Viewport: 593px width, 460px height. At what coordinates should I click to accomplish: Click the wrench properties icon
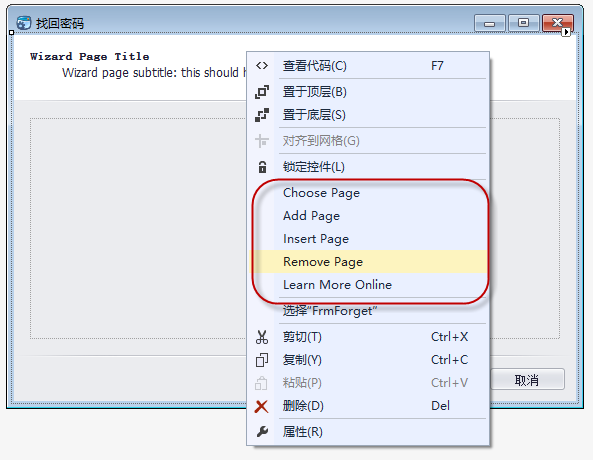pos(262,432)
